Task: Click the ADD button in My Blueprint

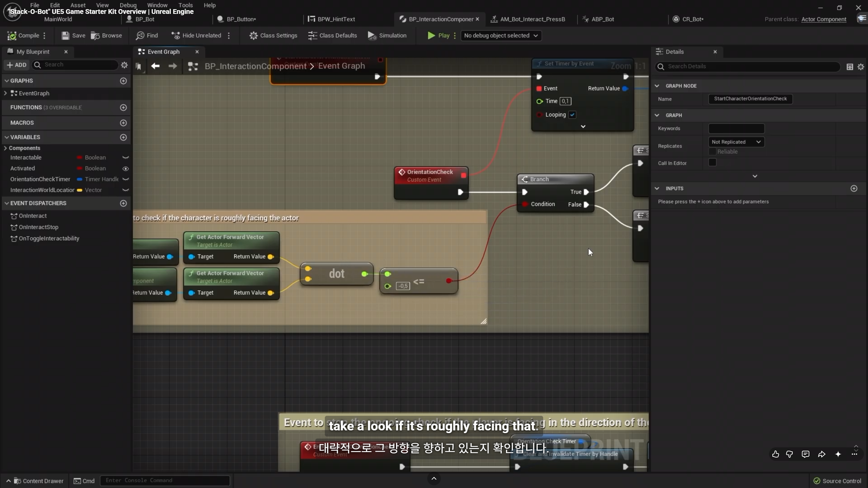Action: (x=16, y=65)
